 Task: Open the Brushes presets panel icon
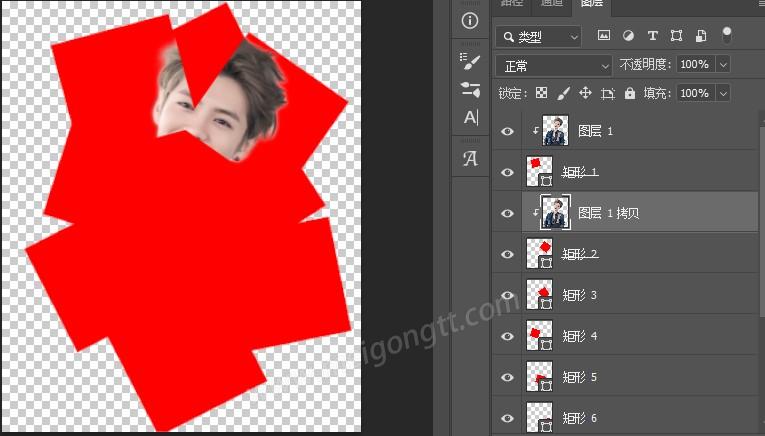point(470,89)
